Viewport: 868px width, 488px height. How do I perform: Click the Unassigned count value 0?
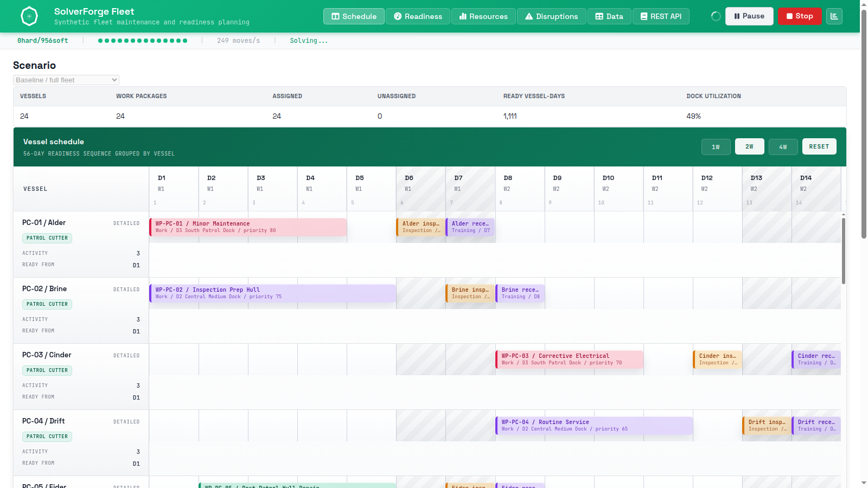click(380, 116)
